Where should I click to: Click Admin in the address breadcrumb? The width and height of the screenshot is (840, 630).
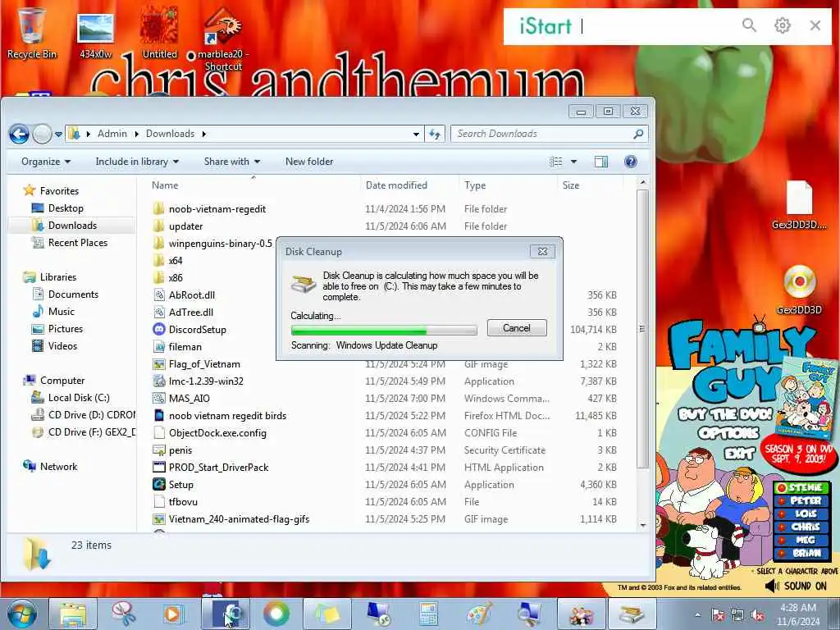tap(112, 134)
